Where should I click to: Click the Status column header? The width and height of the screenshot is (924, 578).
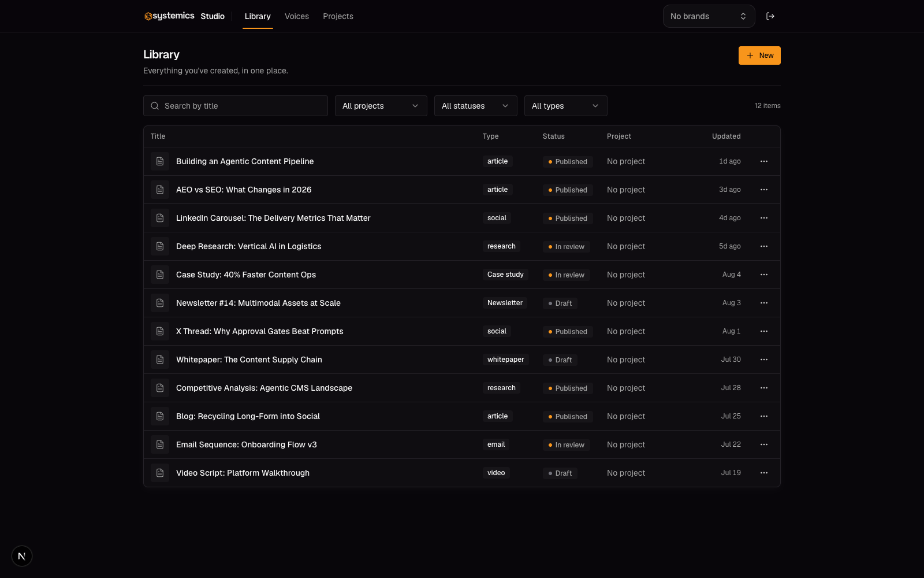point(553,136)
